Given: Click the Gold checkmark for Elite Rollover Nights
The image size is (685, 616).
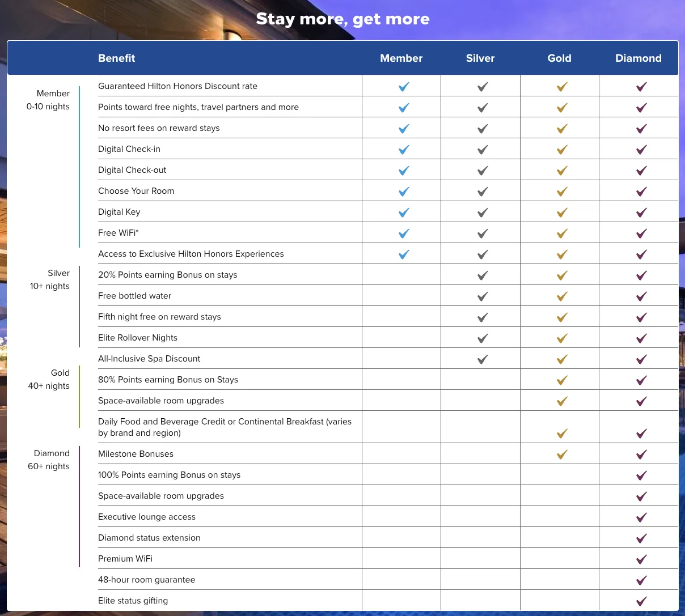Looking at the screenshot, I should (562, 338).
